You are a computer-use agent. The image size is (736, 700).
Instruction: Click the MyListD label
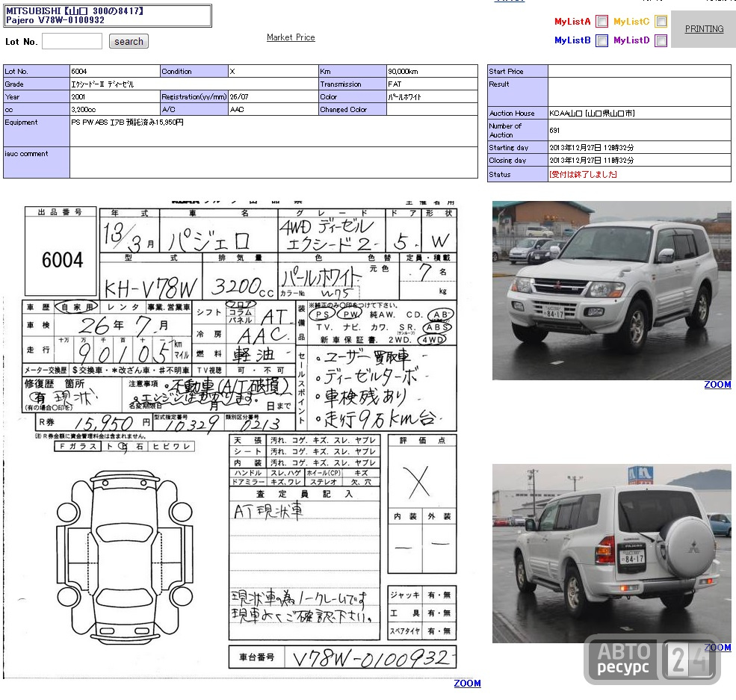pyautogui.click(x=631, y=40)
